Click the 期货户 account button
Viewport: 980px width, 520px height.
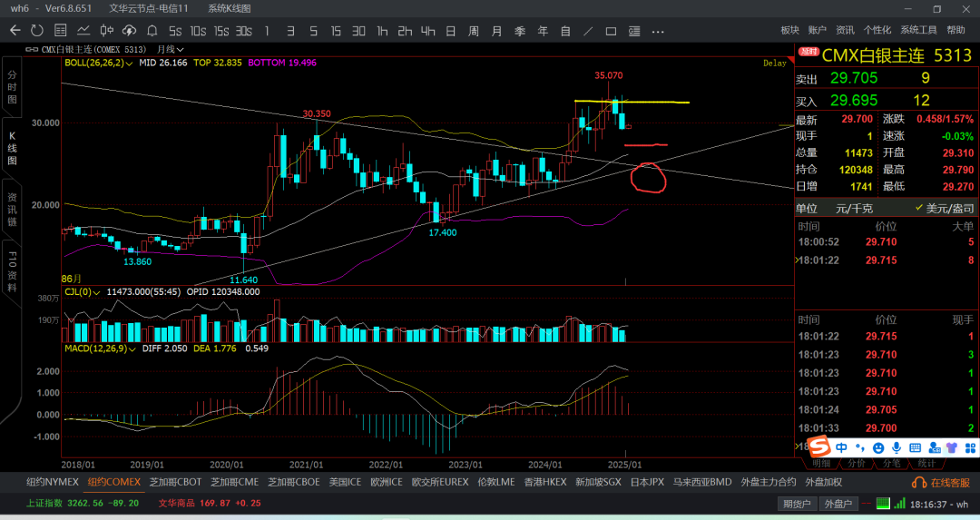click(x=797, y=504)
